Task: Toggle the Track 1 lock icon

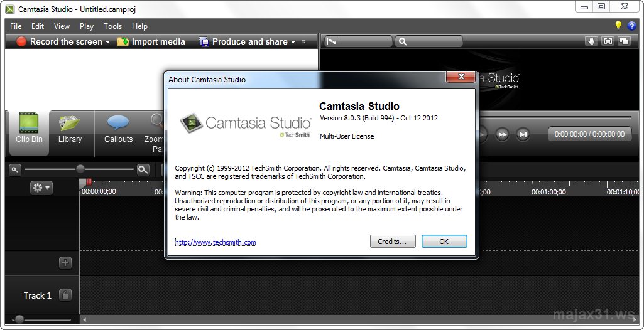Action: (x=65, y=295)
